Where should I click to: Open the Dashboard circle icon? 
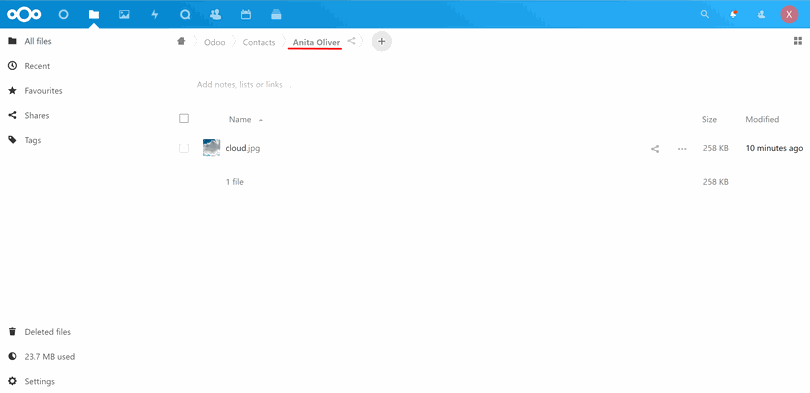coord(64,14)
